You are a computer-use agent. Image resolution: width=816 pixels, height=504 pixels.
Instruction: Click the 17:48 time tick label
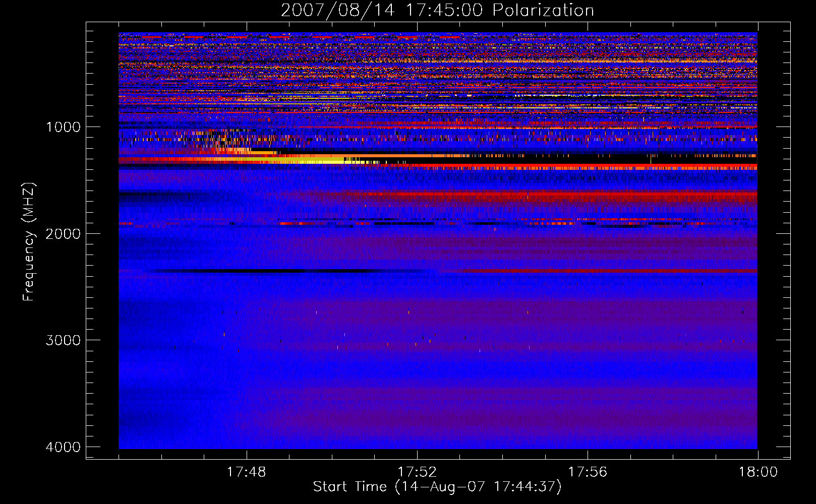click(x=247, y=472)
